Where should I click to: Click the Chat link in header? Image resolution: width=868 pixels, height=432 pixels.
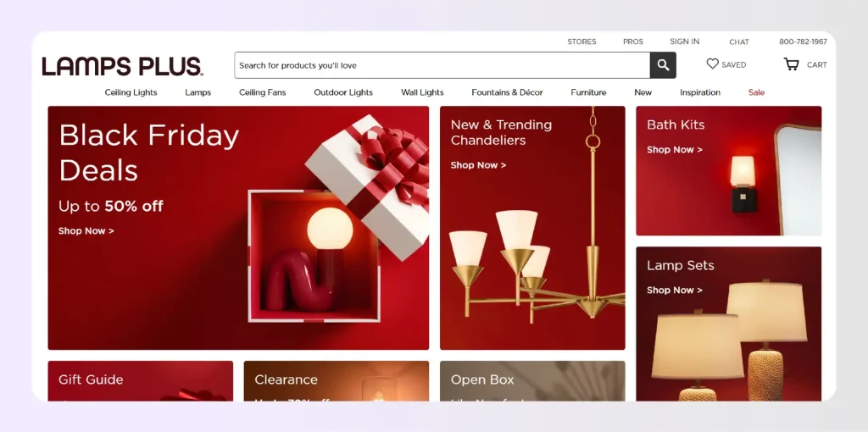coord(738,42)
